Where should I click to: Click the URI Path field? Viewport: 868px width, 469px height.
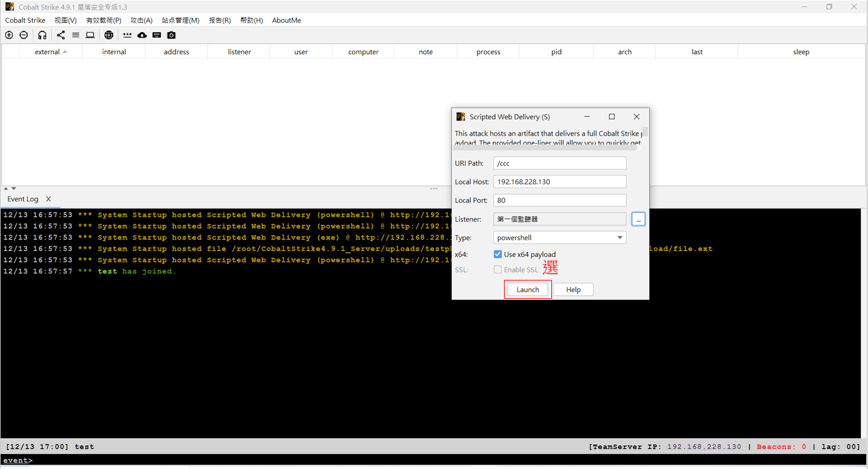tap(560, 163)
